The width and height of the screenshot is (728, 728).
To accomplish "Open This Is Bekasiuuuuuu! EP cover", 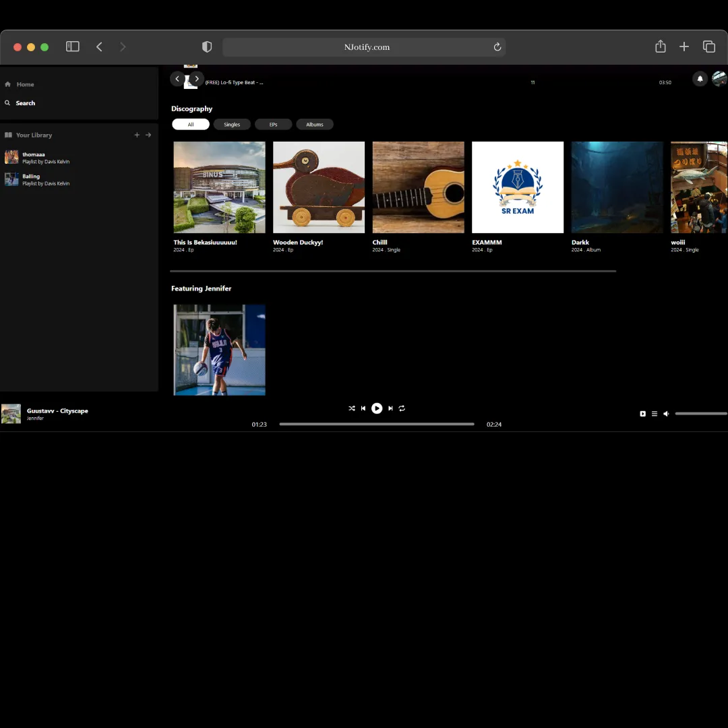I will [220, 187].
